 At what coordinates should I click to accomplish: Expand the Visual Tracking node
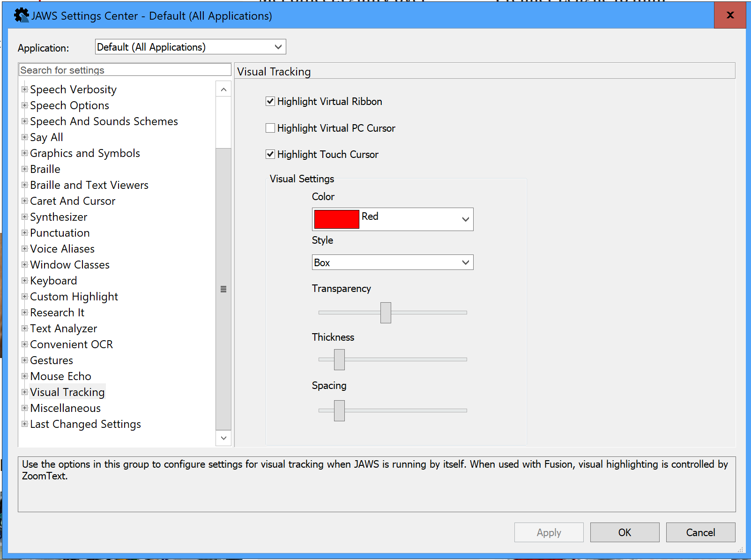[25, 392]
